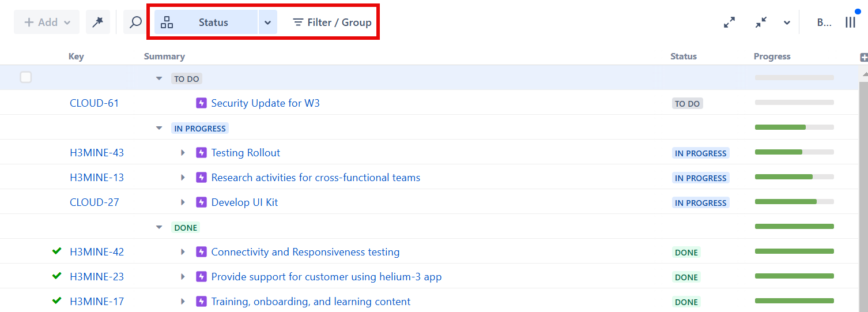This screenshot has width=868, height=312.
Task: Click the progress bar for H3MINE-13
Action: (x=794, y=177)
